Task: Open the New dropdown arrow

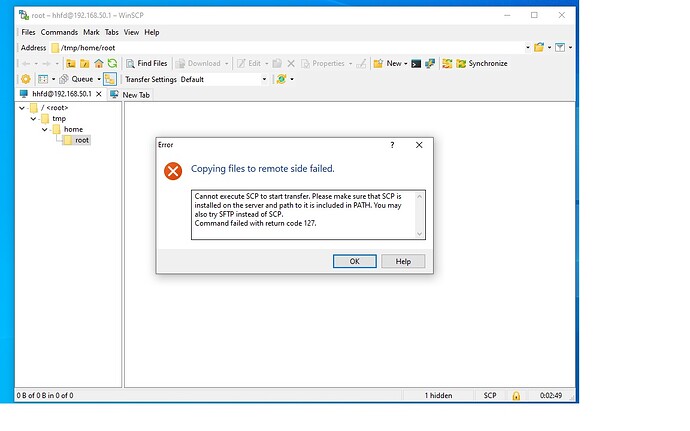Action: tap(406, 64)
